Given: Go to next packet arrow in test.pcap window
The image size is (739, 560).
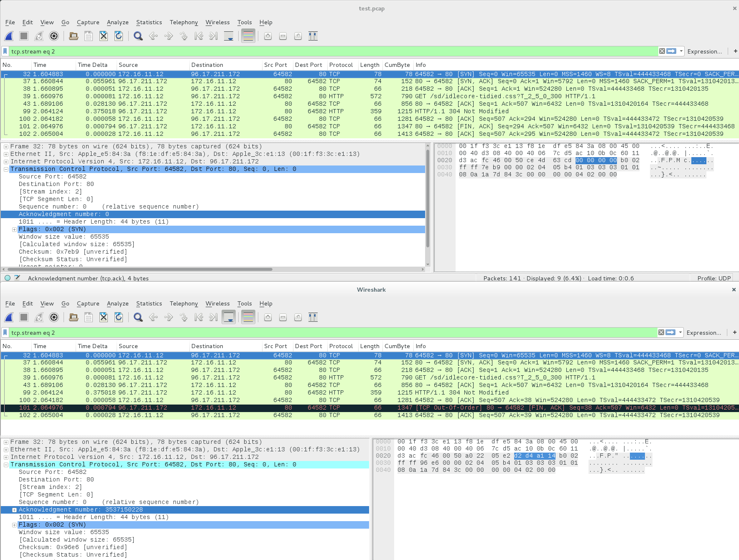Looking at the screenshot, I should click(168, 36).
